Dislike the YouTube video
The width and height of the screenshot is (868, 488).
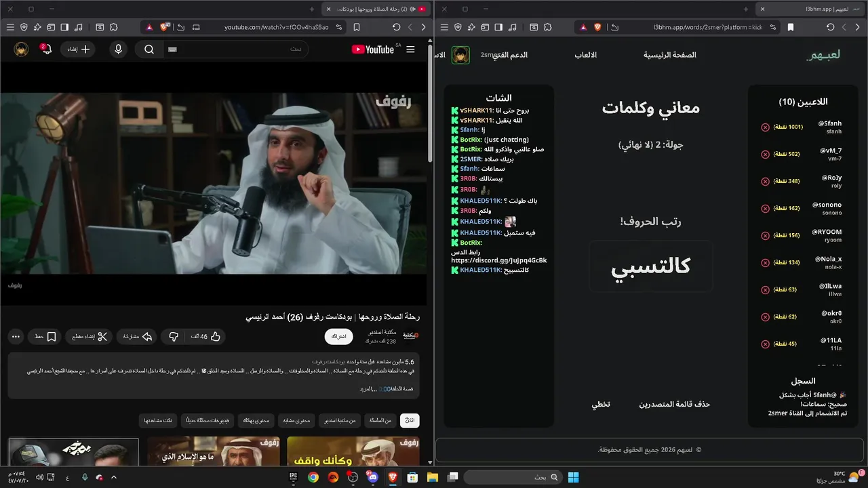174,336
